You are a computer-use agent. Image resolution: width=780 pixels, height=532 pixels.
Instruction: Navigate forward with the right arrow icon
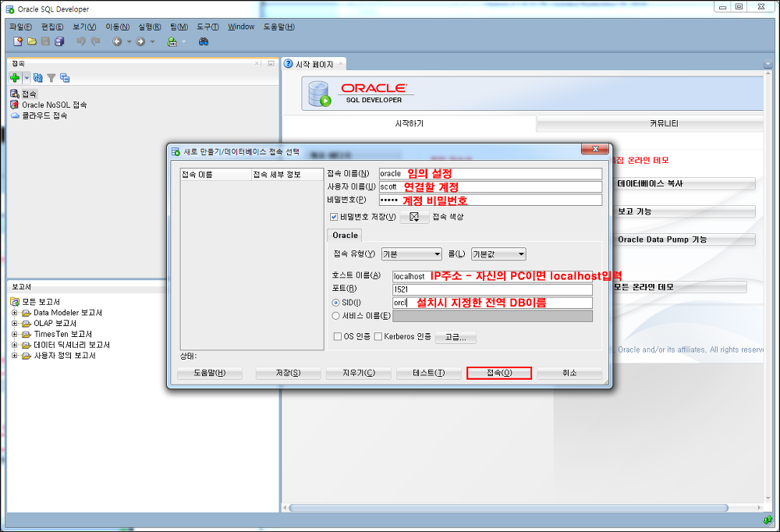click(x=140, y=41)
